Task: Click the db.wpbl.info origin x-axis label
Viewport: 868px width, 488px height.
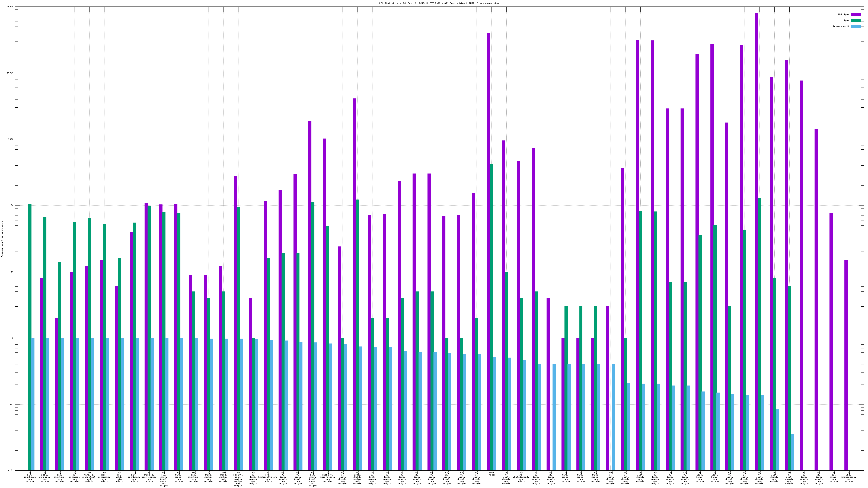Action: click(x=119, y=477)
